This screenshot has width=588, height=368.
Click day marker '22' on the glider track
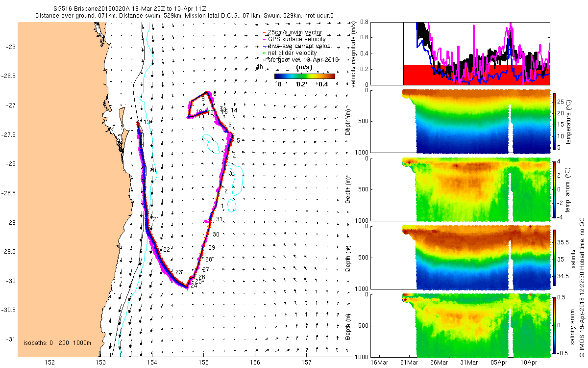click(166, 250)
